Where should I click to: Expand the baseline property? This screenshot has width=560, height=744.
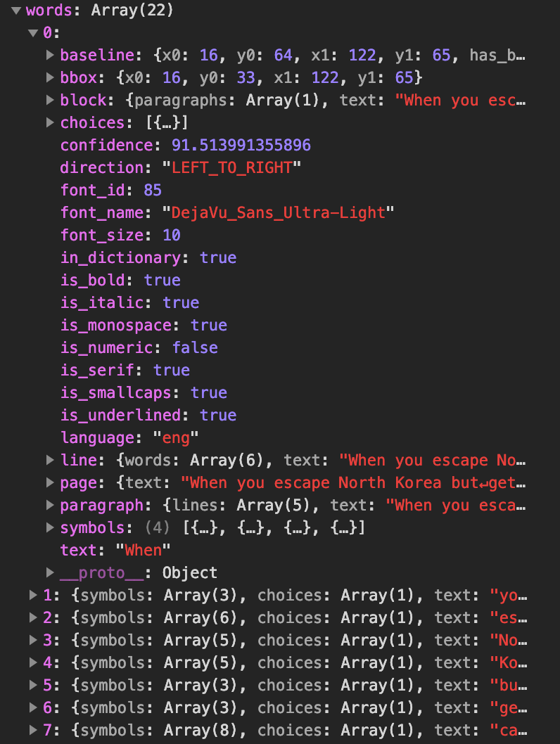coord(50,55)
